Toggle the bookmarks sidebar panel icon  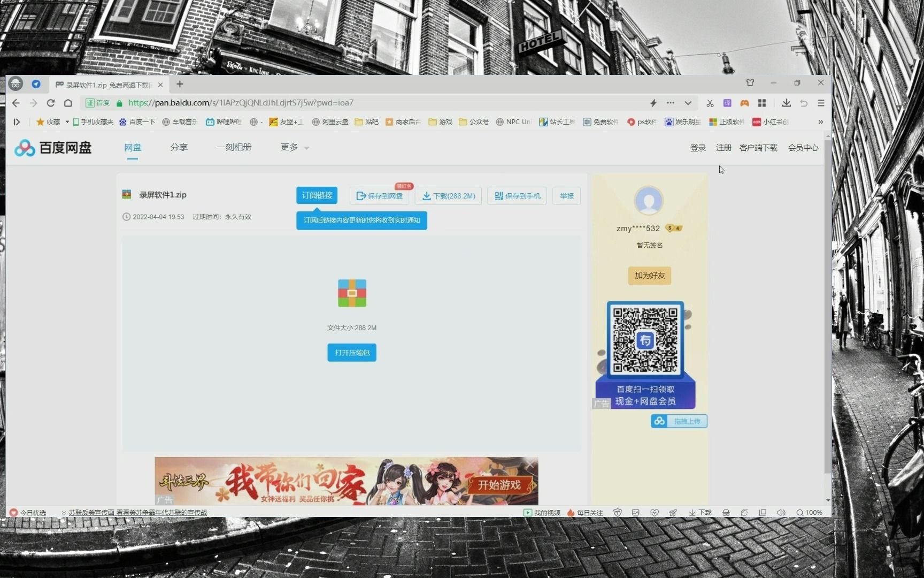point(17,122)
